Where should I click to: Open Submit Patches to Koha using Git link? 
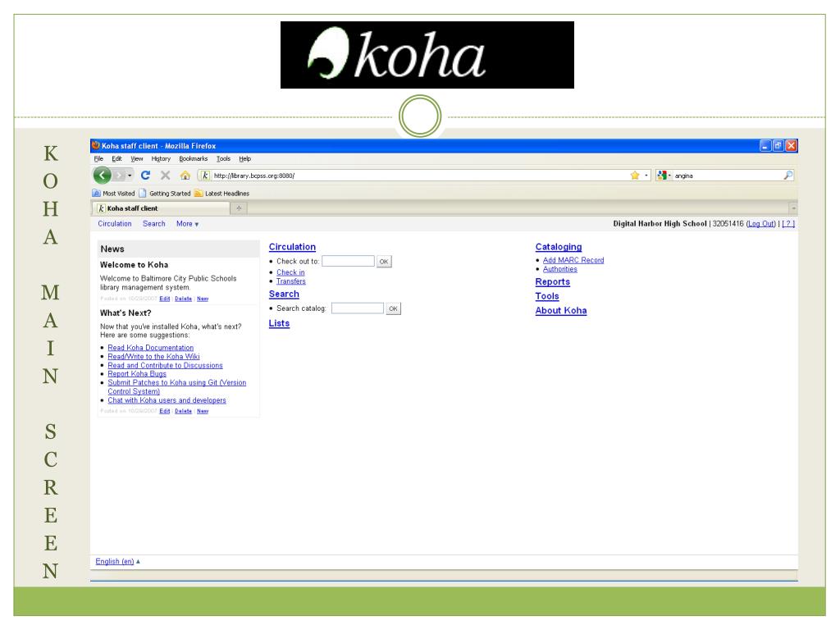[177, 387]
